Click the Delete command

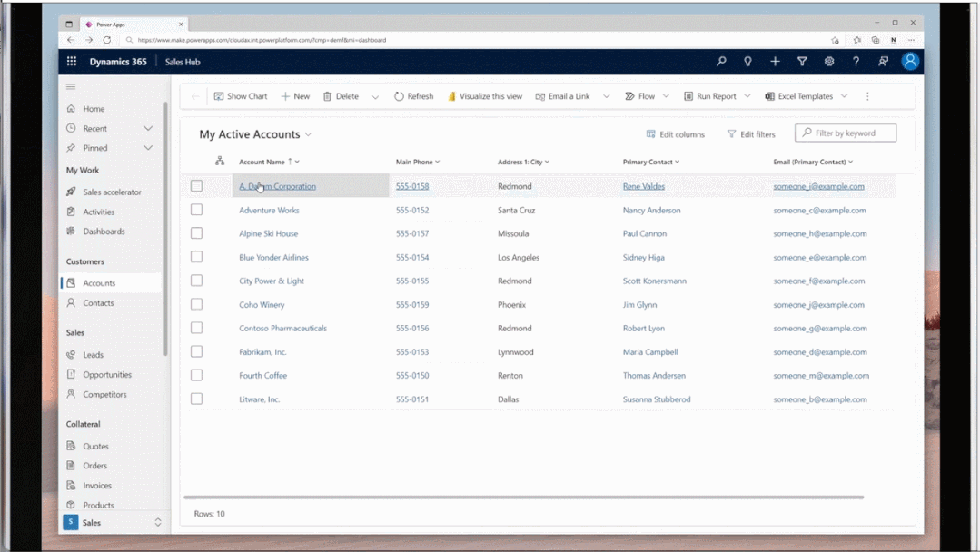(x=341, y=96)
